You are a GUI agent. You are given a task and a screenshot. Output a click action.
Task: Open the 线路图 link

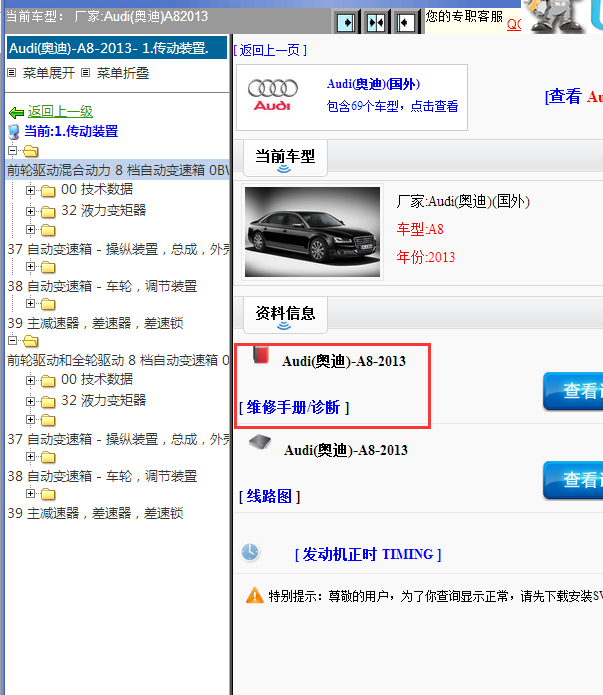pos(270,496)
